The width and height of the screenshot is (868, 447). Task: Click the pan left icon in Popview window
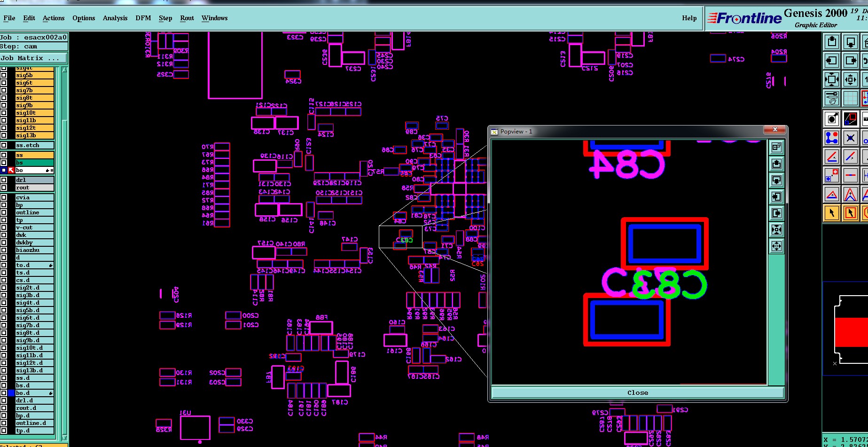coord(776,197)
